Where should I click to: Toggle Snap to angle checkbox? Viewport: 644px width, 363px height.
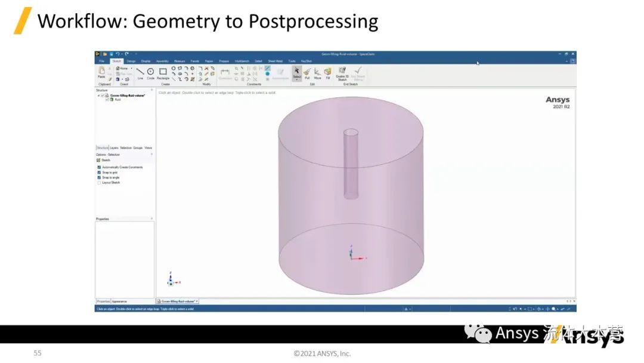(x=99, y=177)
